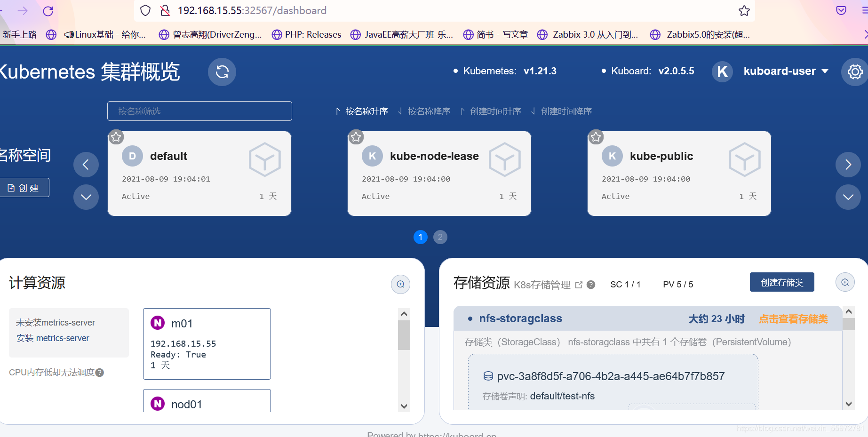Click 点击查看存储类 link
The image size is (868, 437).
793,319
